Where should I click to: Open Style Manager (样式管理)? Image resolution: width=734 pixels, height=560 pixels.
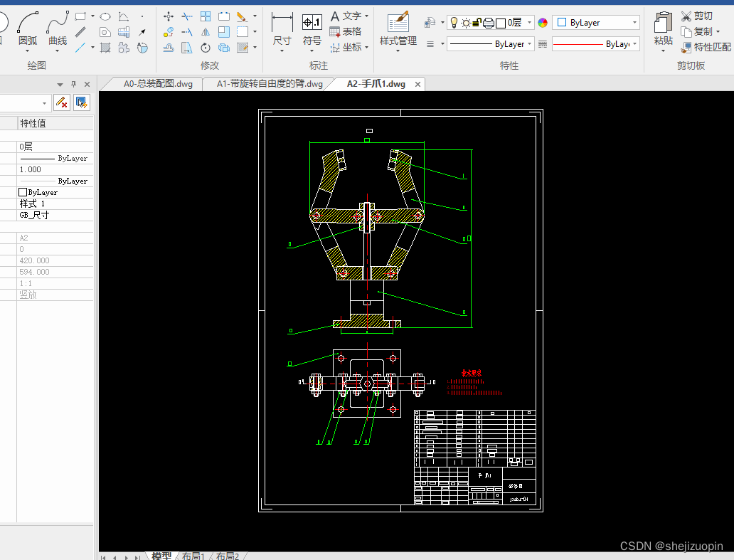pyautogui.click(x=398, y=29)
